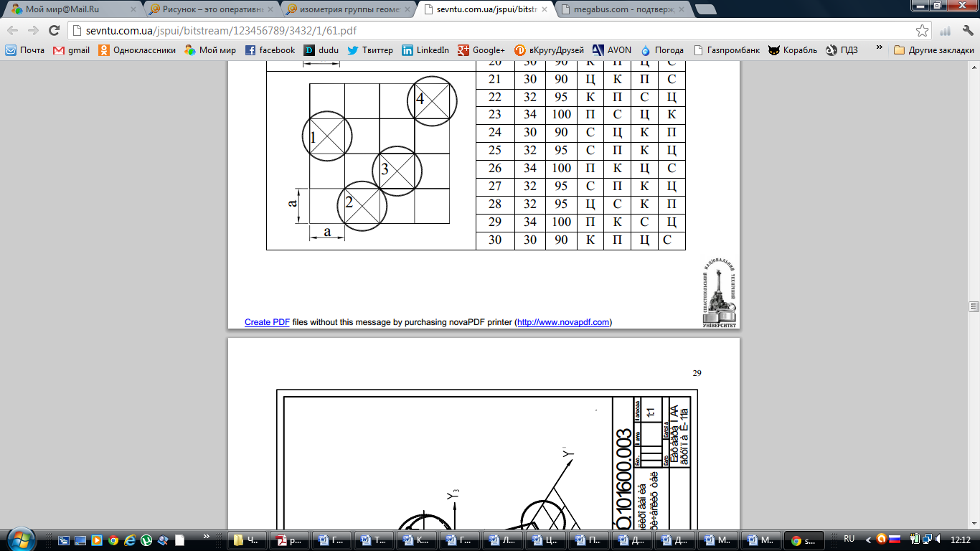Image resolution: width=980 pixels, height=551 pixels.
Task: Open the gmail bookmark
Action: pyautogui.click(x=72, y=50)
